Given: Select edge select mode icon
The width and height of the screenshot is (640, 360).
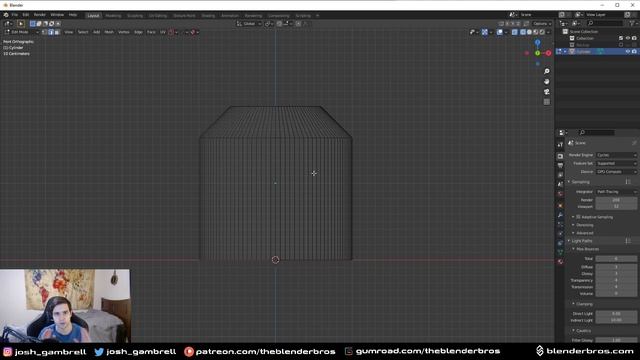Looking at the screenshot, I should [x=51, y=32].
